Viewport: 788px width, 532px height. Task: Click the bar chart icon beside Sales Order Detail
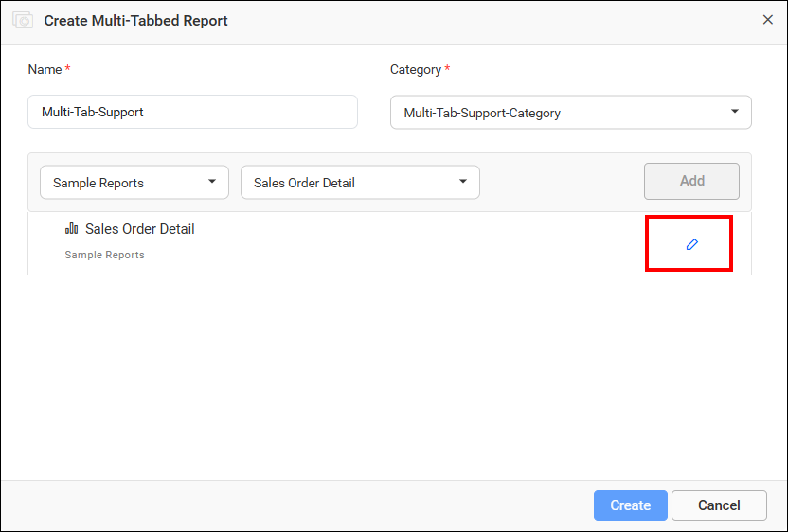(x=72, y=229)
